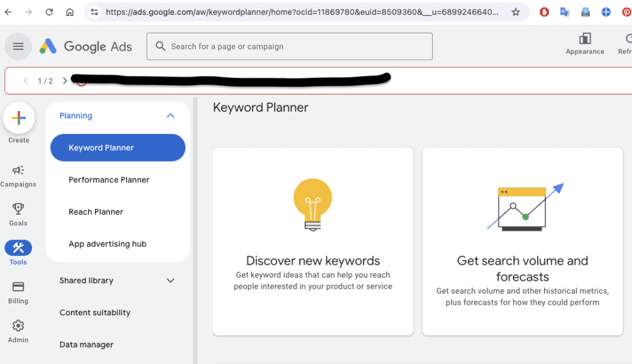Image resolution: width=632 pixels, height=364 pixels.
Task: Open App advertising hub
Action: click(x=107, y=244)
